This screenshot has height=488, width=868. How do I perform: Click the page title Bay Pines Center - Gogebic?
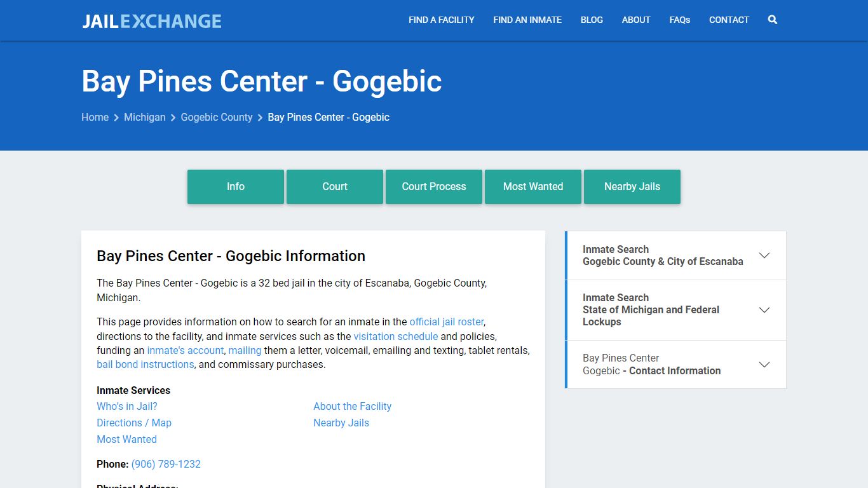click(x=262, y=82)
